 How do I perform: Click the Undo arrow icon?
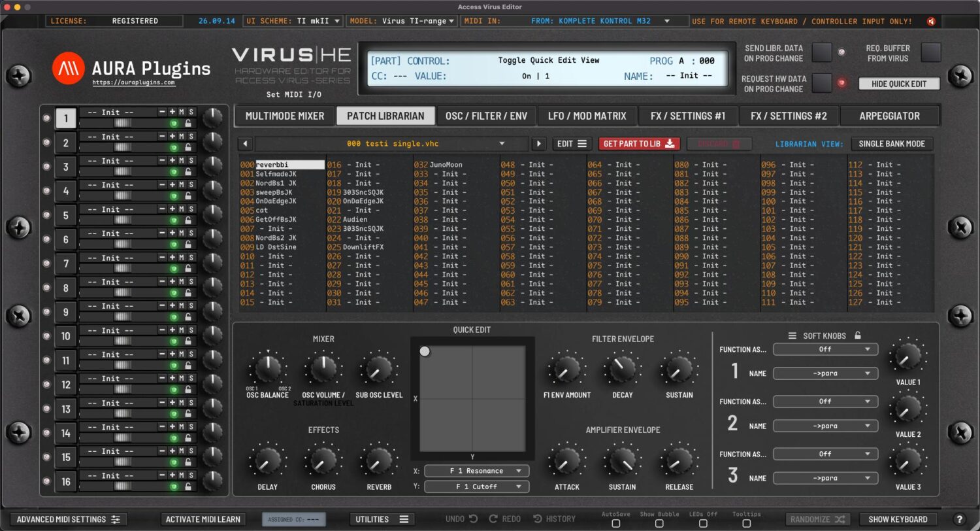click(x=473, y=519)
